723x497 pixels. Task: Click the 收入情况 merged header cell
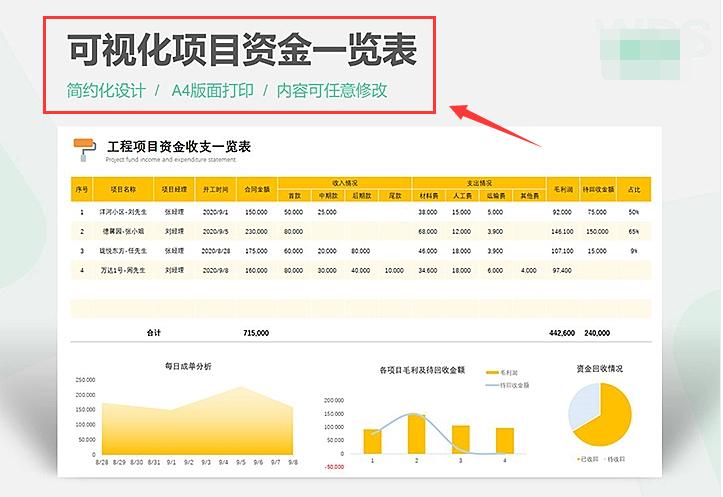coord(345,183)
